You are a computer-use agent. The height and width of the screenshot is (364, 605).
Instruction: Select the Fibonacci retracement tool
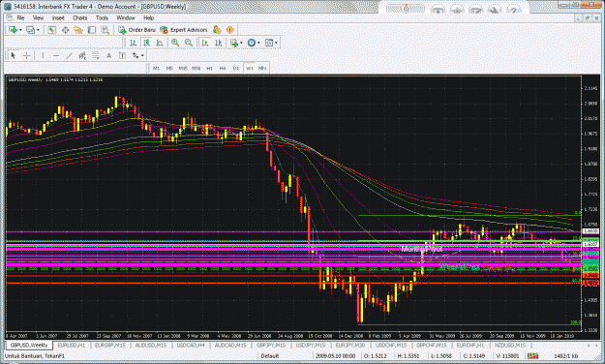click(95, 56)
